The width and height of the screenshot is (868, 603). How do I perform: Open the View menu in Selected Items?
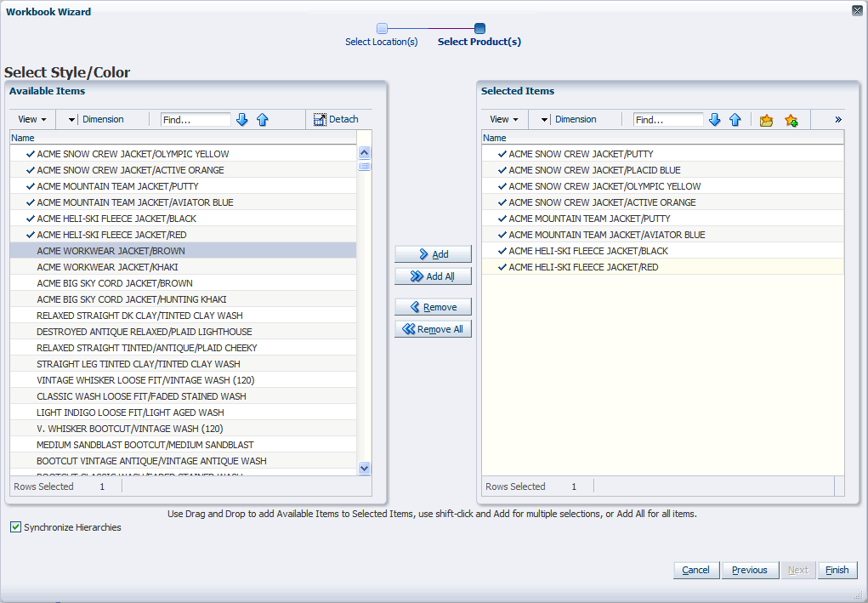[504, 120]
